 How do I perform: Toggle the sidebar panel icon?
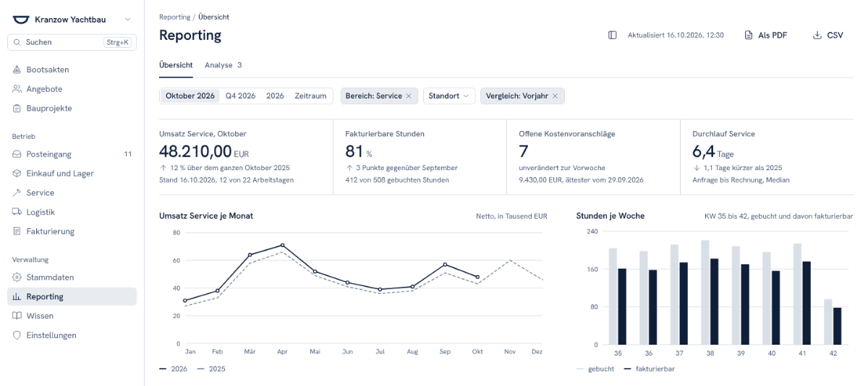click(613, 35)
